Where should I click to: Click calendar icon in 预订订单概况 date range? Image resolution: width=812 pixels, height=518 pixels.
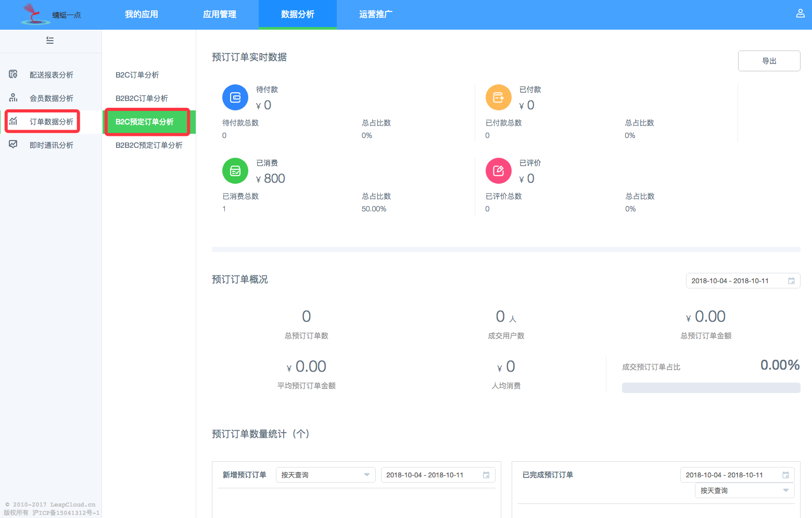791,281
